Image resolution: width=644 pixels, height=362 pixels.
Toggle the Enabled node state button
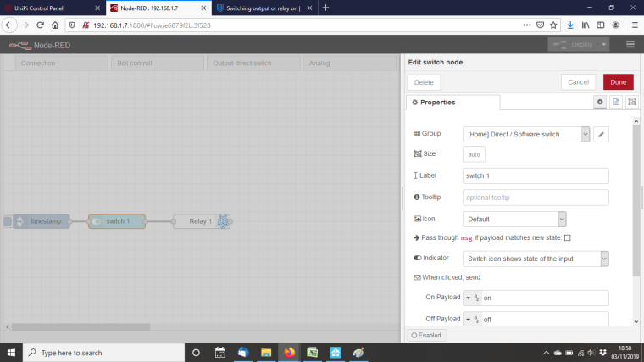[427, 335]
